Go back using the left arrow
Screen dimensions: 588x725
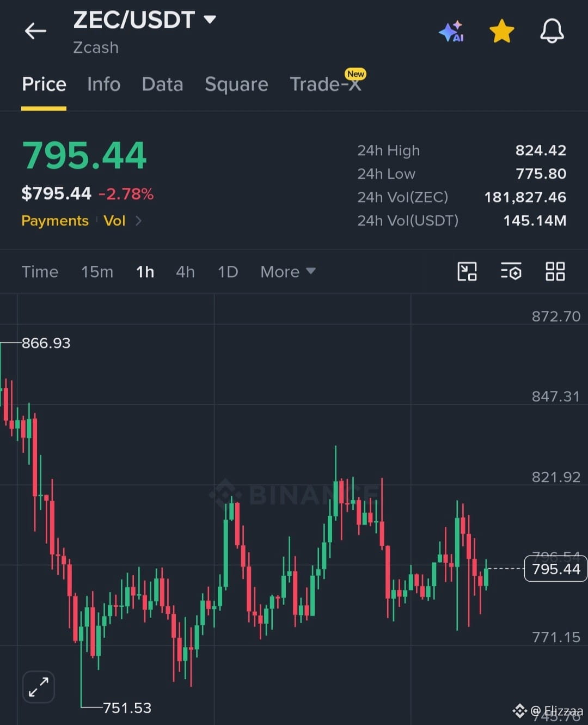click(35, 31)
